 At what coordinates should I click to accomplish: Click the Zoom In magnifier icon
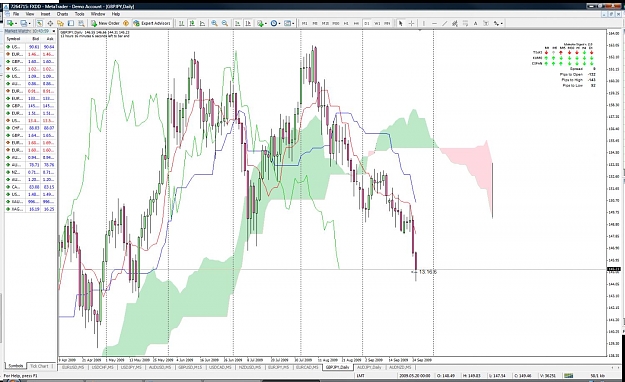(x=214, y=24)
